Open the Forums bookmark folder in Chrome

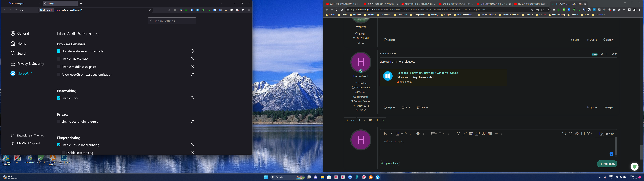(331, 15)
